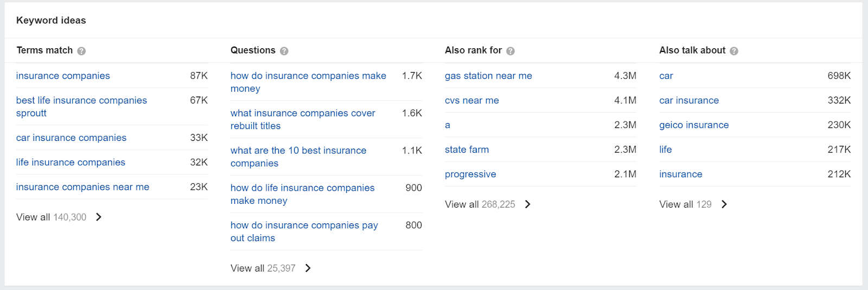Open the 'progressive' keyword link
868x290 pixels.
470,175
